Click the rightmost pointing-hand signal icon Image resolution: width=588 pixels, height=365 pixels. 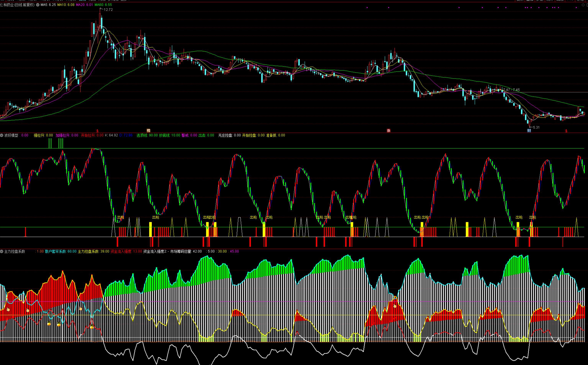[395, 306]
